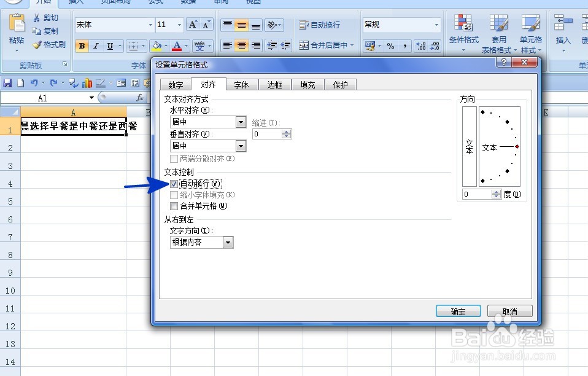The image size is (588, 376).
Task: Confirm the dialog with the 确定 button
Action: tap(458, 311)
